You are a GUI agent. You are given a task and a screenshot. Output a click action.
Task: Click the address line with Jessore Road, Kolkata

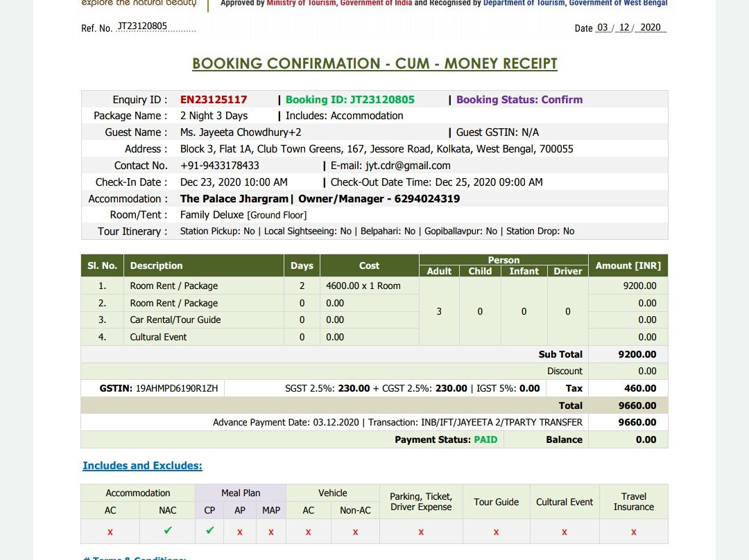377,149
